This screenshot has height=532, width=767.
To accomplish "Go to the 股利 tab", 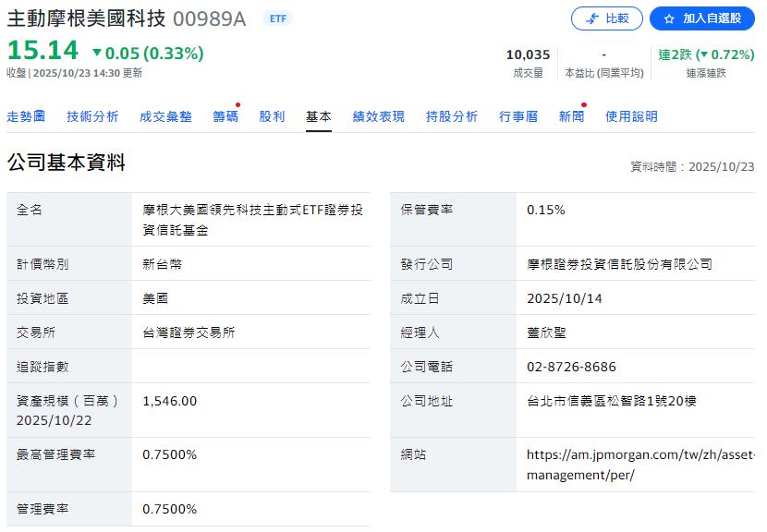I will [272, 116].
